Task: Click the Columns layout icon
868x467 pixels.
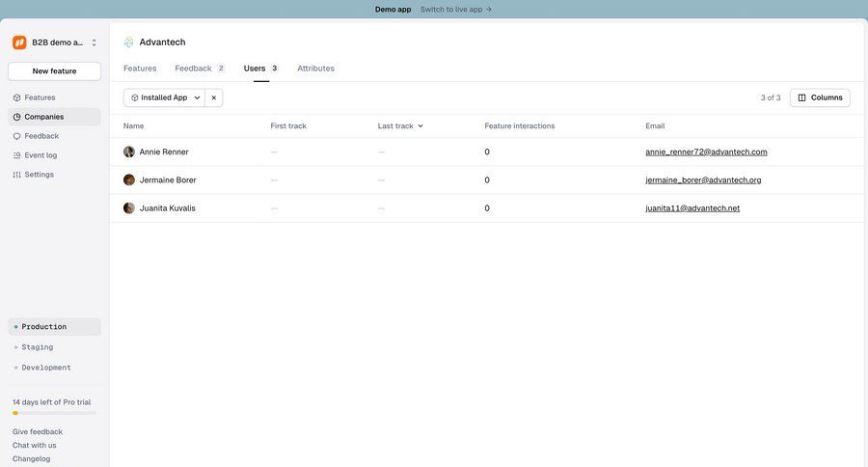Action: tap(801, 97)
